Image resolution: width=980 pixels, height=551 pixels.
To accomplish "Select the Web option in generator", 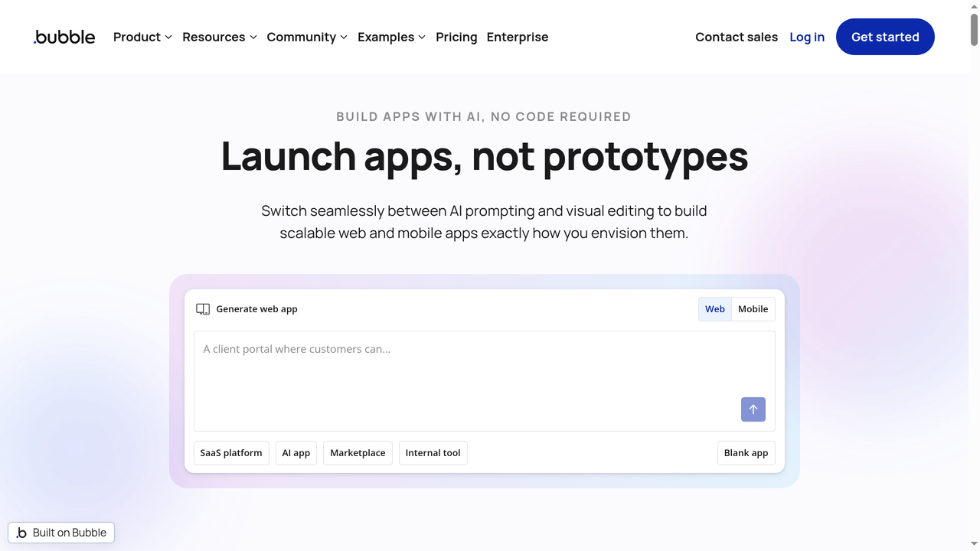I will click(714, 308).
